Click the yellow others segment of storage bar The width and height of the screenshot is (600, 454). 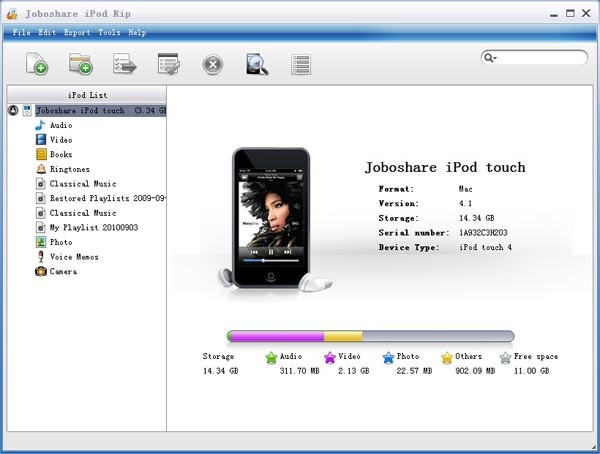(x=343, y=337)
